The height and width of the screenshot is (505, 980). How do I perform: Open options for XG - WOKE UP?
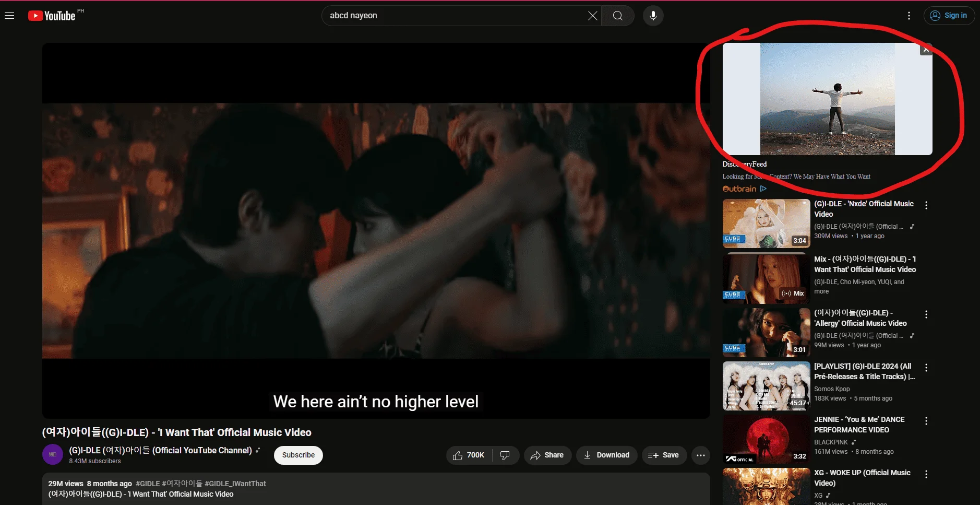[x=926, y=474]
